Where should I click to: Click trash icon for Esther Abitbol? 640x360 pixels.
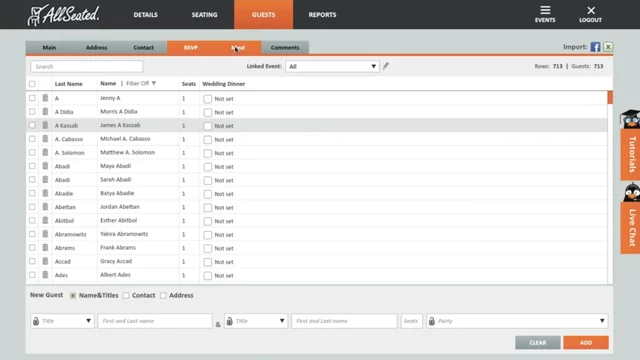pyautogui.click(x=45, y=220)
